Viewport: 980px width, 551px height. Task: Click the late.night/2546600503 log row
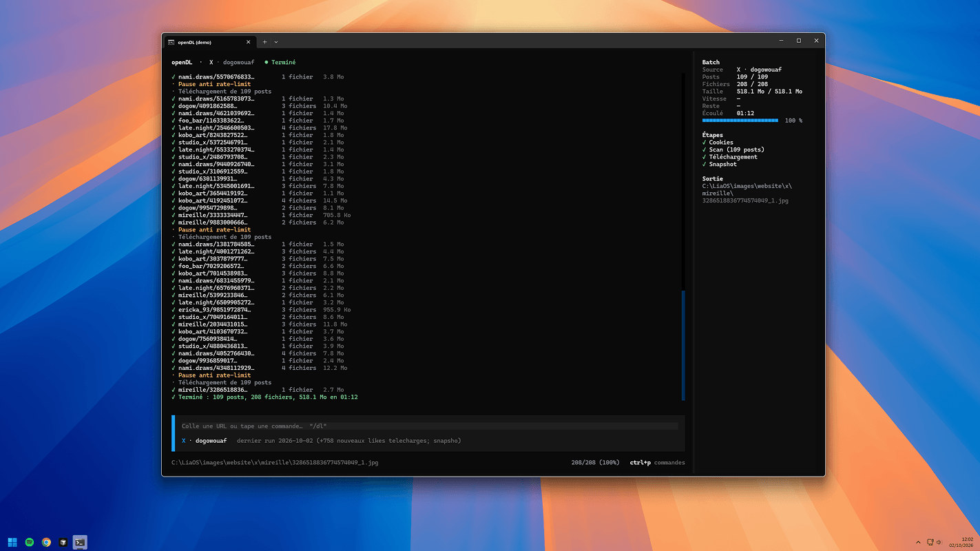(x=259, y=128)
